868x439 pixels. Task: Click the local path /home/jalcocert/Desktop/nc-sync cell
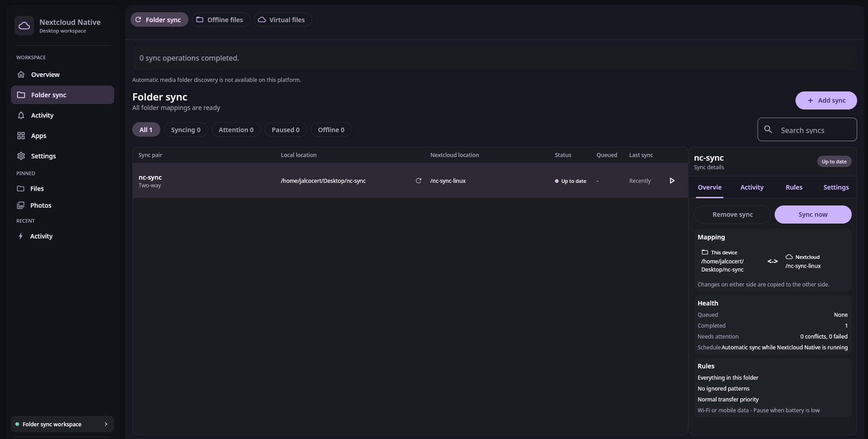tap(323, 181)
